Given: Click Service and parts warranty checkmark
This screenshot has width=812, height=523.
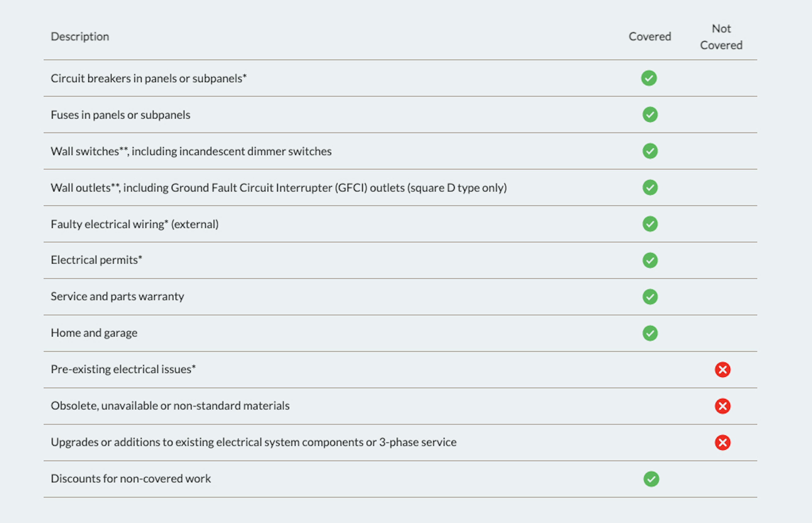Looking at the screenshot, I should coord(650,297).
